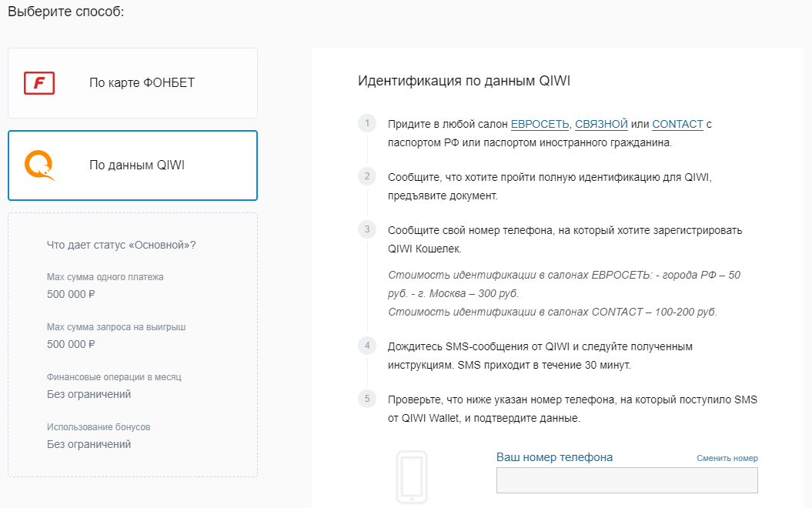Click the step 1 number circle
The width and height of the screenshot is (812, 508).
click(x=368, y=124)
